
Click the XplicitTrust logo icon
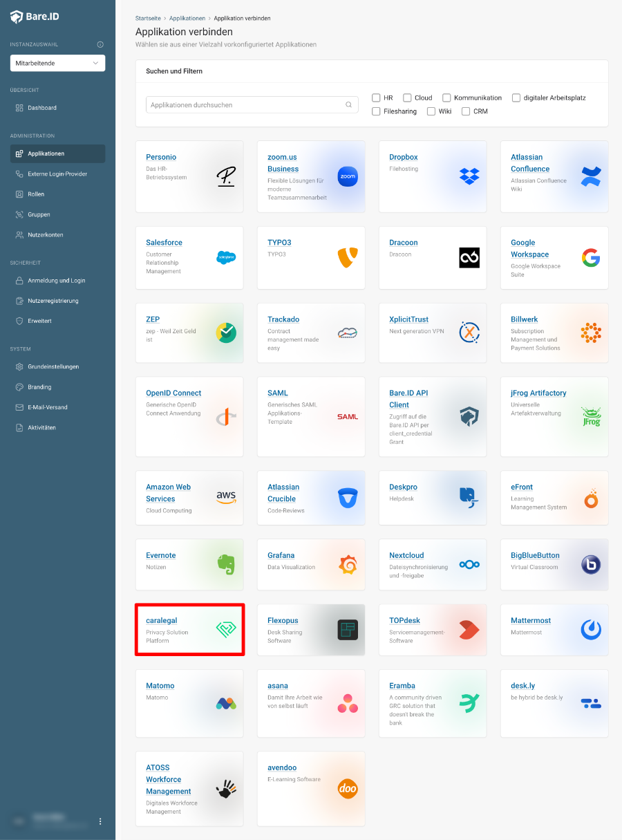tap(469, 333)
